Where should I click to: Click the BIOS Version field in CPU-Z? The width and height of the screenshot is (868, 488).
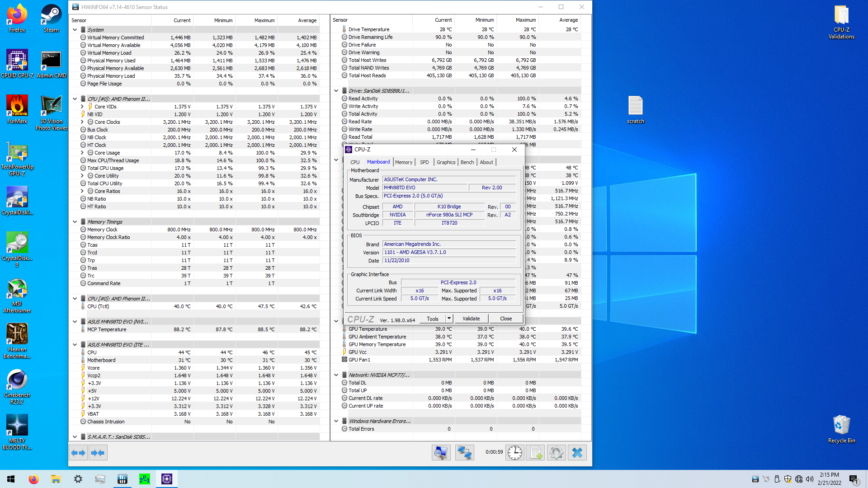[x=449, y=253]
